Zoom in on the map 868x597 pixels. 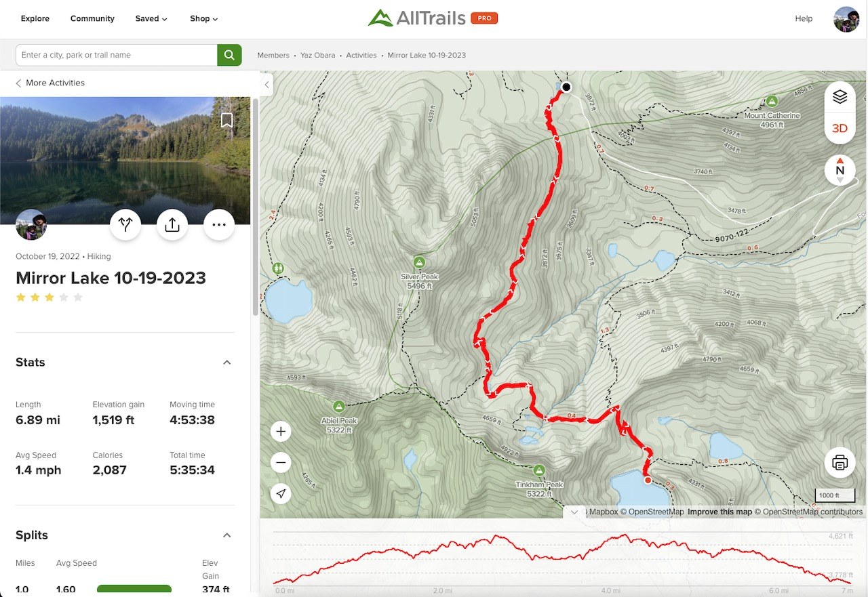coord(281,432)
